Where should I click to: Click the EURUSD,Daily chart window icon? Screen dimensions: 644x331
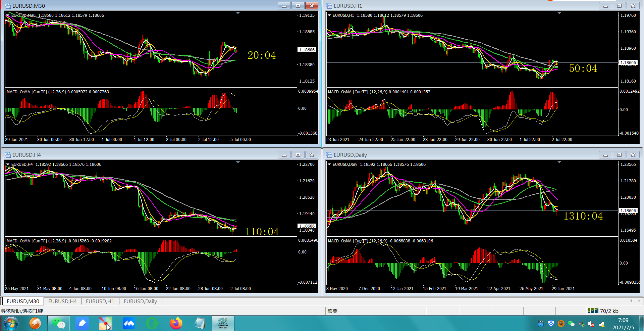pos(329,155)
